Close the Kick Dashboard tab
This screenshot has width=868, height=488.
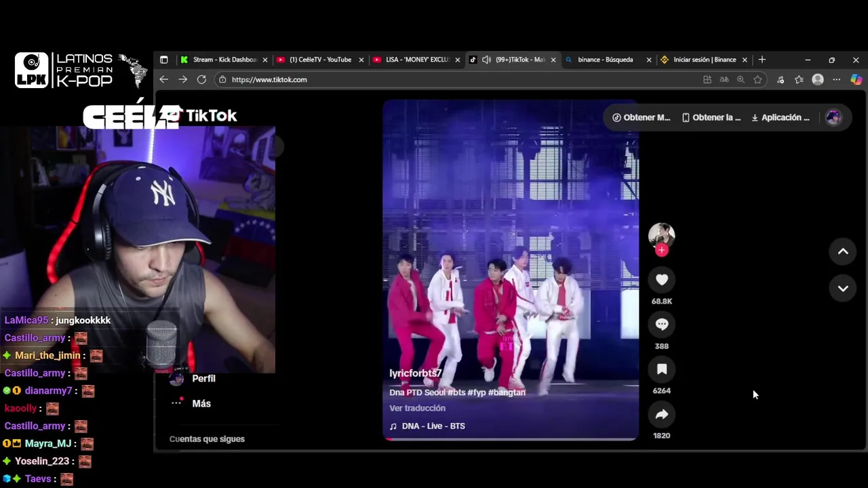click(x=265, y=60)
